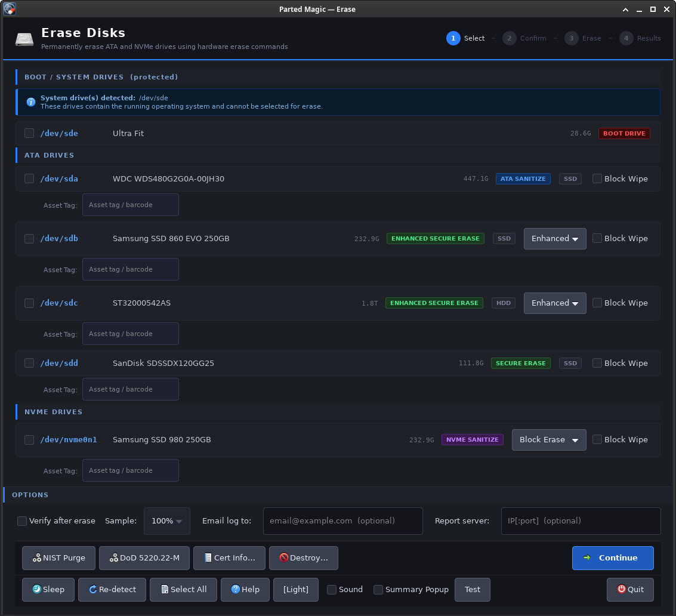The width and height of the screenshot is (676, 616).
Task: Click the BOOT DRIVE badge on /dev/sde
Action: coord(624,133)
